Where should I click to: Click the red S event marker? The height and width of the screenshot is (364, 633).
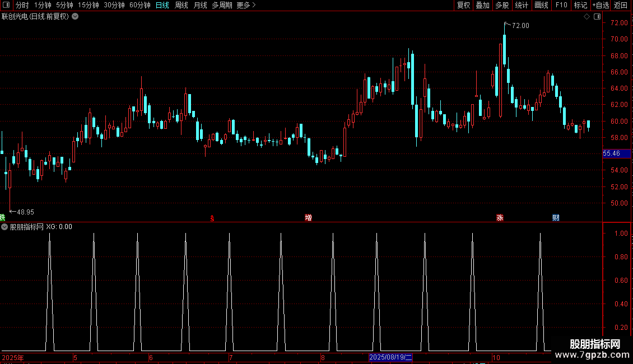pyautogui.click(x=212, y=218)
